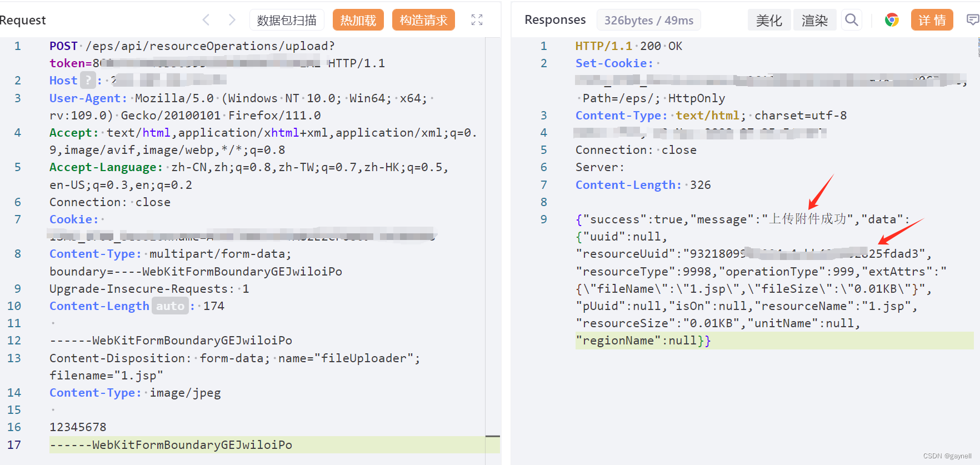The image size is (980, 465).
Task: Click the image/jpeg content type value
Action: 185,393
